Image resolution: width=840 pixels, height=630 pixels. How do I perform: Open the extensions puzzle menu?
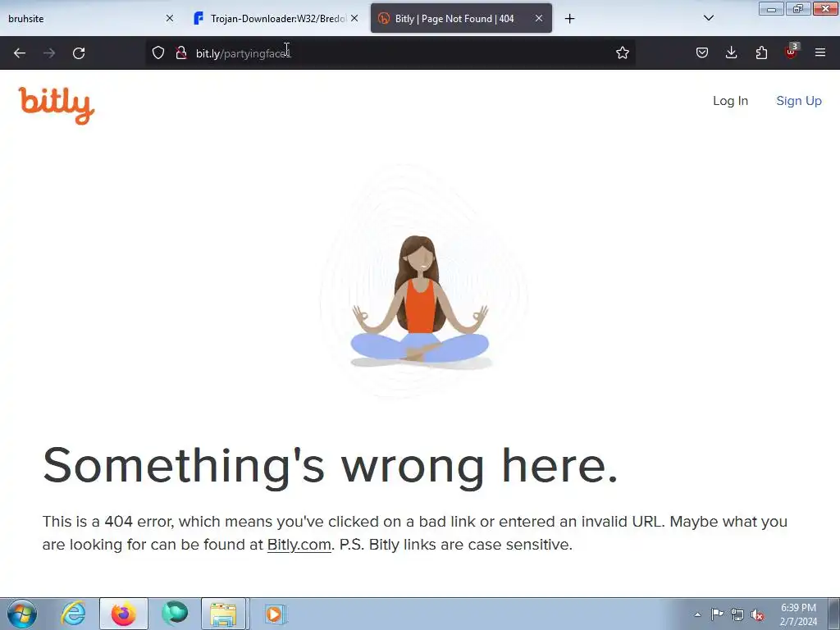(x=761, y=52)
